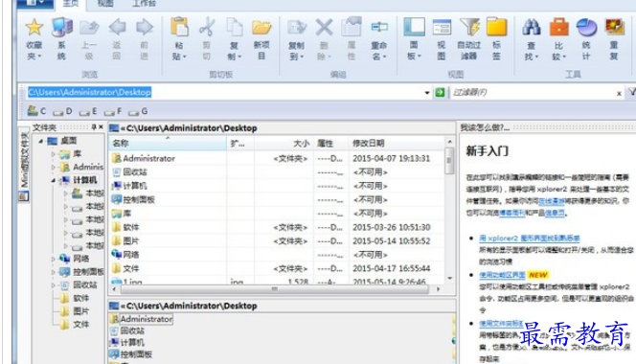Image resolution: width=636 pixels, height=364 pixels.
Task: Switch to drive F in drive bar
Action: point(113,111)
